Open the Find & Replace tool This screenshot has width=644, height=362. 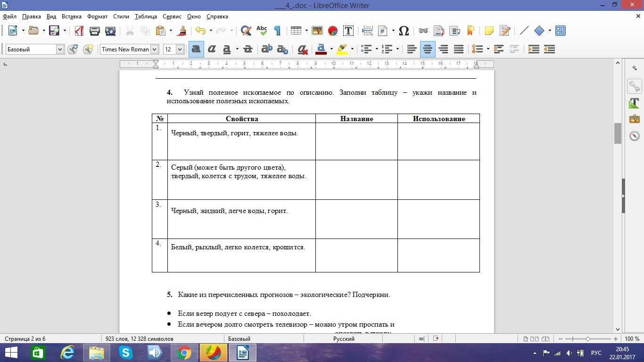[x=246, y=31]
